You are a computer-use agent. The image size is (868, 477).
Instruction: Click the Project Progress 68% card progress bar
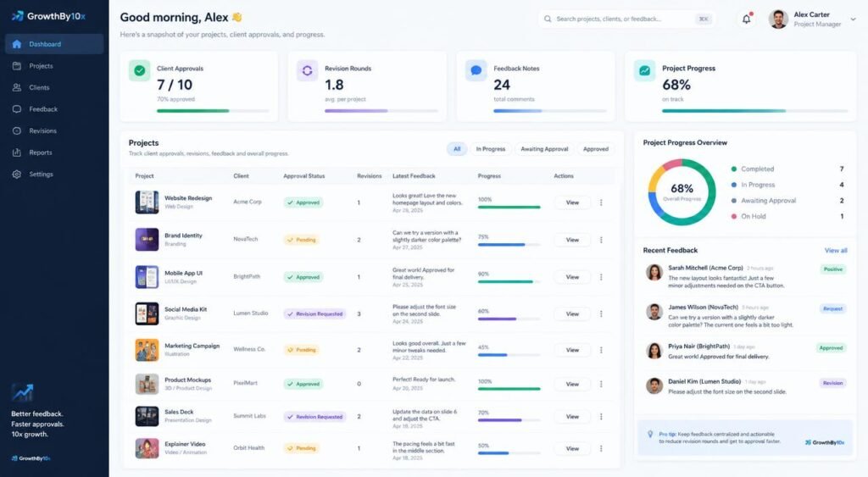coord(754,111)
